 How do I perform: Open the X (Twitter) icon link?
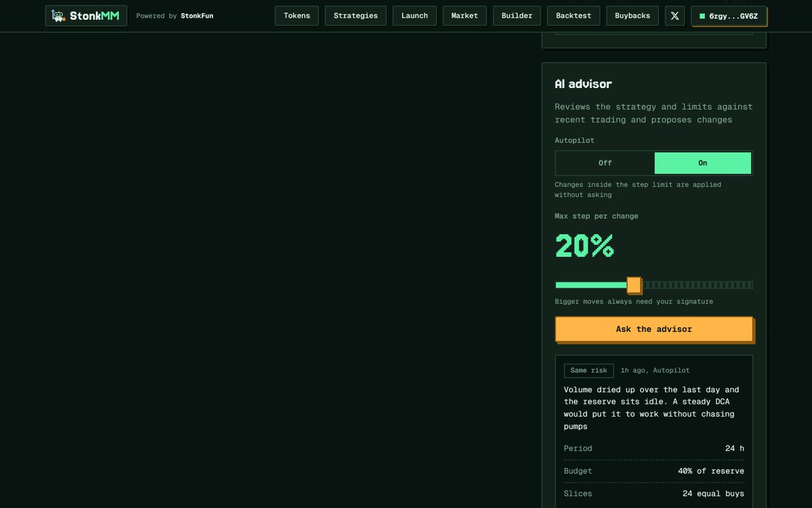675,16
